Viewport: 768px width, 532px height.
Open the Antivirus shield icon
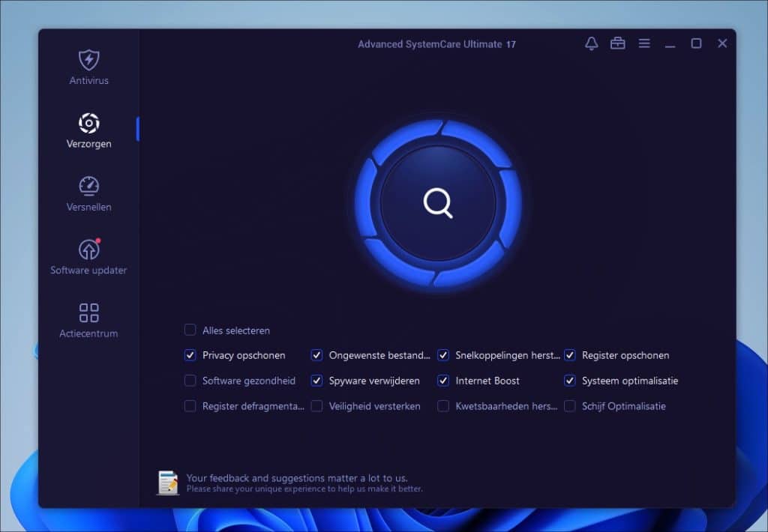pyautogui.click(x=88, y=60)
